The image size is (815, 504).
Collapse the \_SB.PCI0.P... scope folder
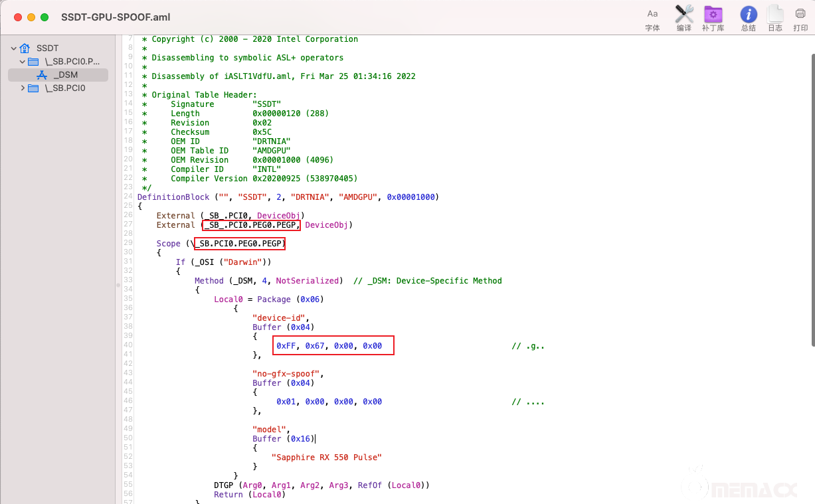(x=23, y=62)
